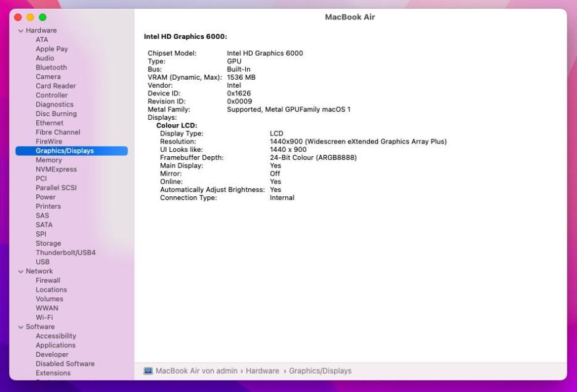Select SATA in the sidebar

point(44,225)
